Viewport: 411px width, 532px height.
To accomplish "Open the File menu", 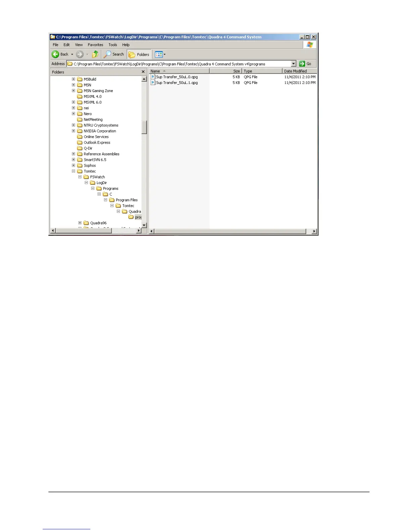I will pos(55,45).
